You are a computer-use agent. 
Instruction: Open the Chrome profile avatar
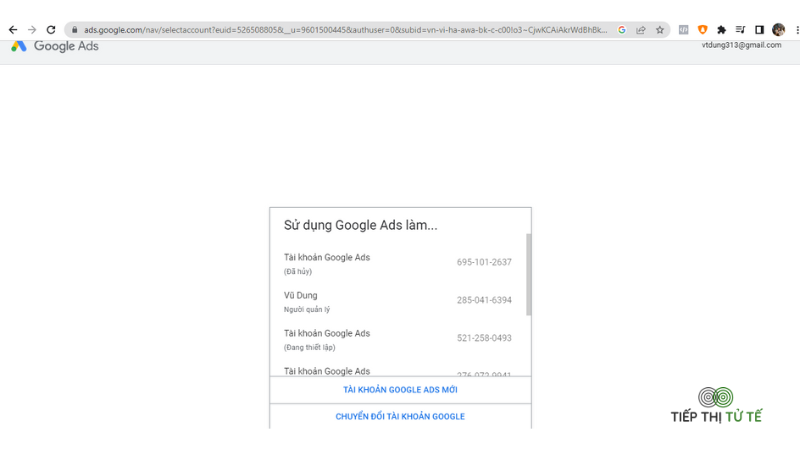coord(778,30)
